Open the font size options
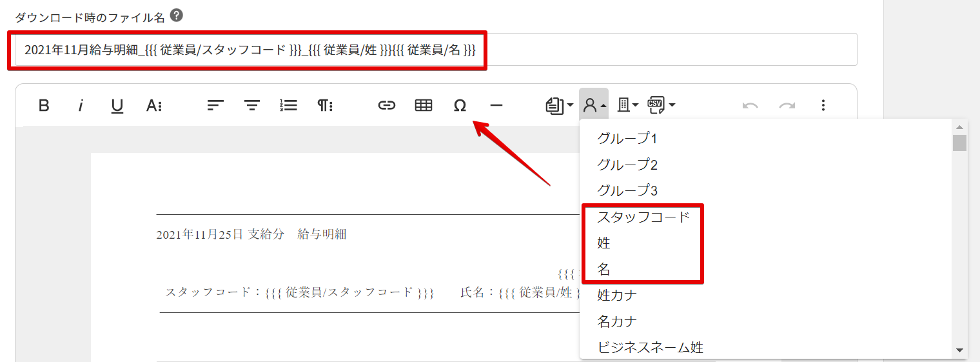Screen dimensions: 980x362 [153, 105]
